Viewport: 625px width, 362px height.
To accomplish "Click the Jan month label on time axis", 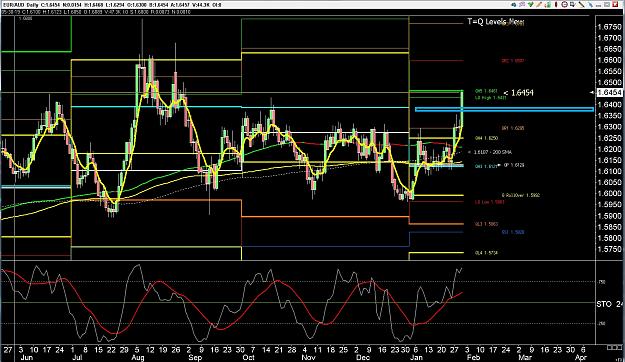I will pyautogui.click(x=416, y=358).
